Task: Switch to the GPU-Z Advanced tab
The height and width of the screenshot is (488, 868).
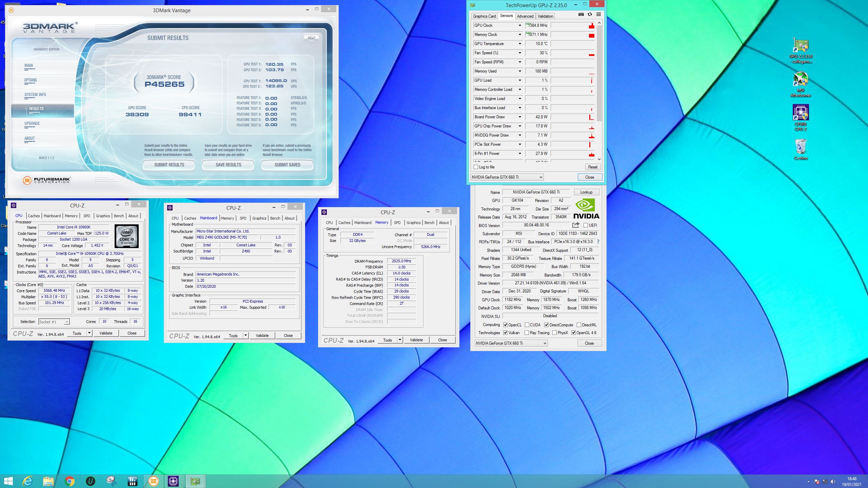Action: tap(525, 16)
